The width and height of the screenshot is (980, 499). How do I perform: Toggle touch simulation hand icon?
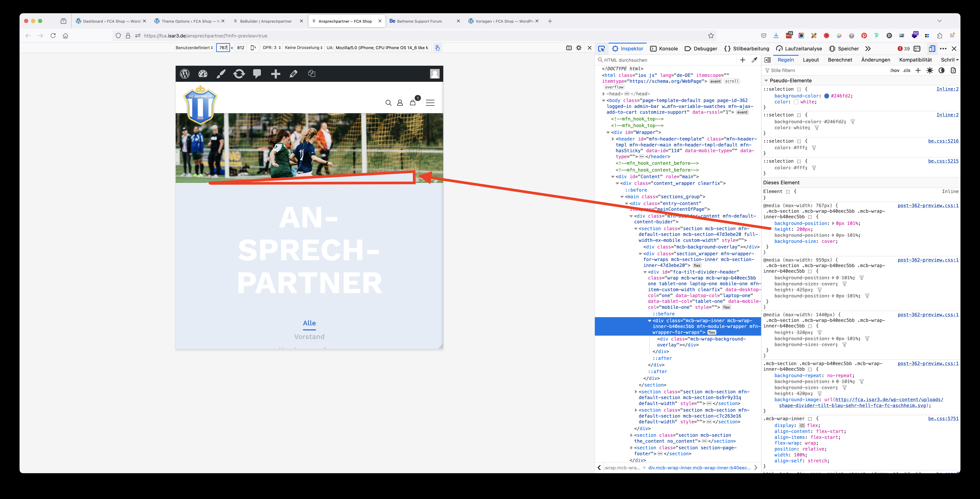tap(437, 48)
